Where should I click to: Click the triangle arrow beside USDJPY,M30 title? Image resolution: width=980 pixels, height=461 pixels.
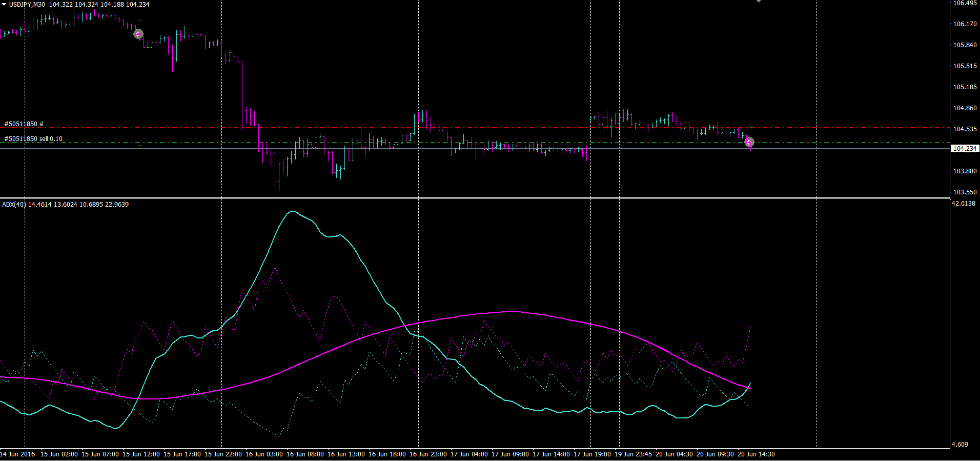[4, 4]
